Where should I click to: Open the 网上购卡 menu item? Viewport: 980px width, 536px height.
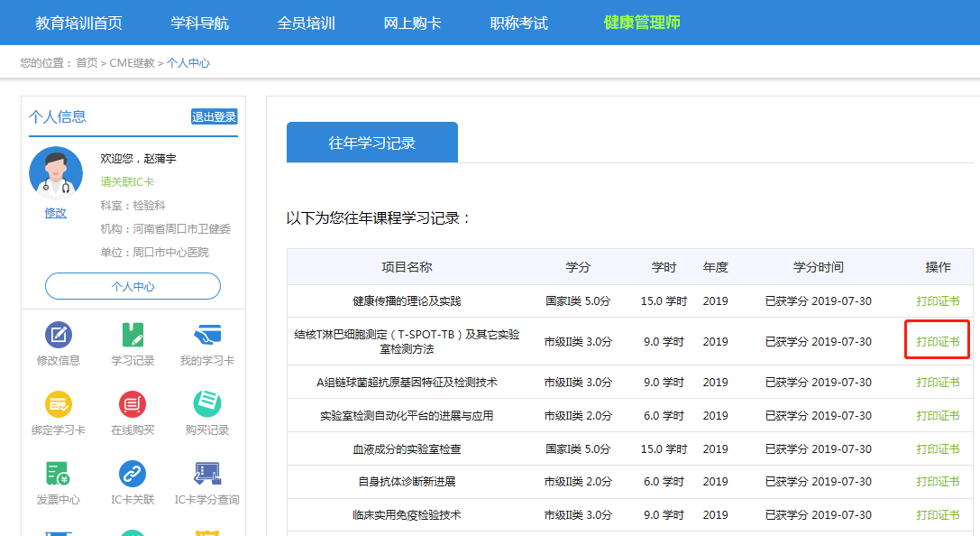(413, 23)
